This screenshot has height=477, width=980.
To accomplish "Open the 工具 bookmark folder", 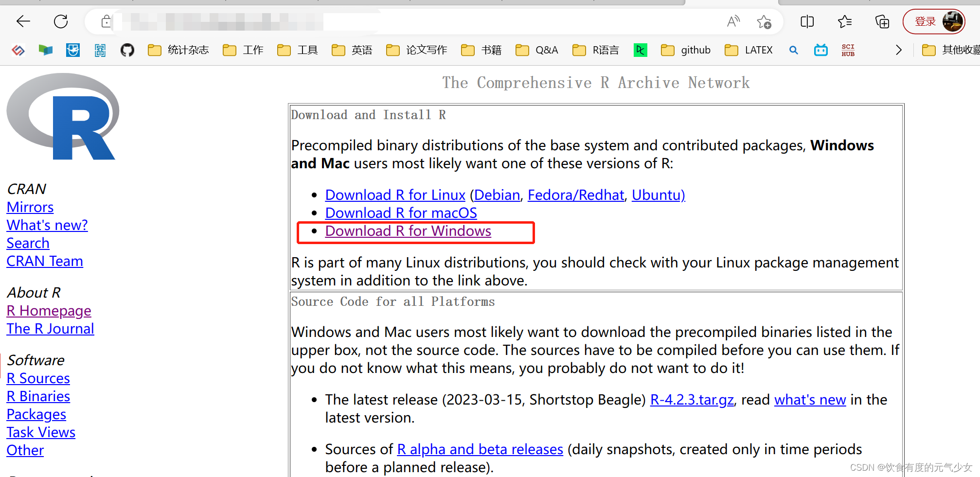I will pyautogui.click(x=298, y=50).
